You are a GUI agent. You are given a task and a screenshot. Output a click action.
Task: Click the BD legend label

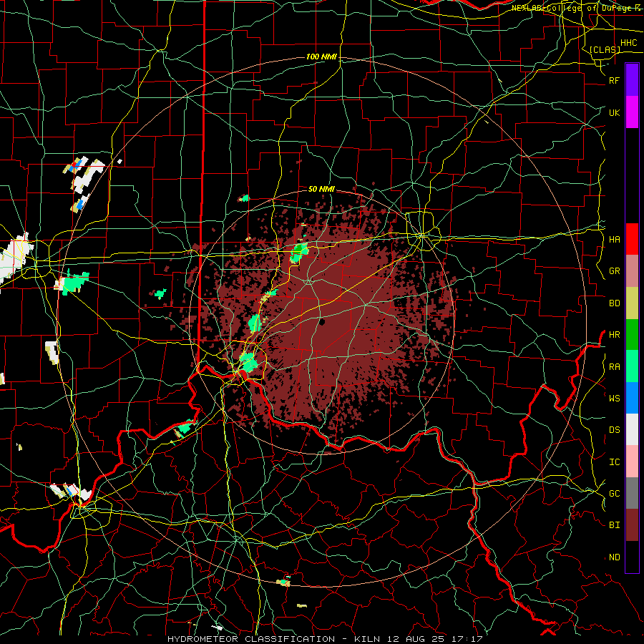pyautogui.click(x=614, y=303)
